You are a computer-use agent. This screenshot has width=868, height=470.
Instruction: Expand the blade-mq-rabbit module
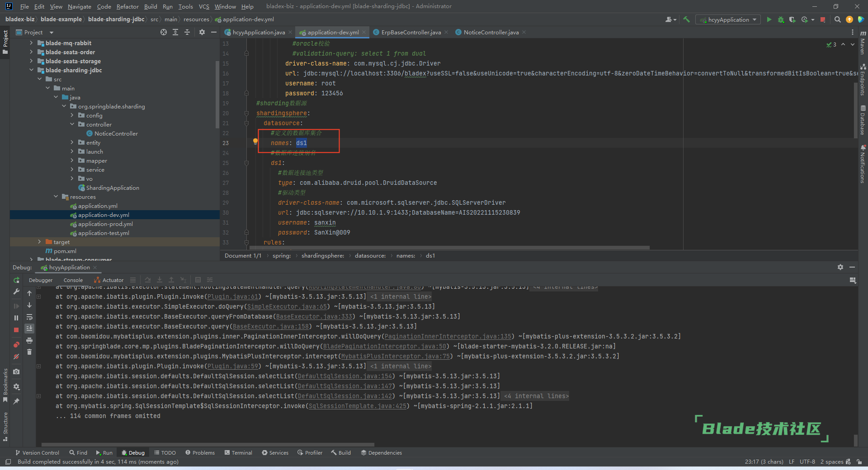tap(31, 43)
